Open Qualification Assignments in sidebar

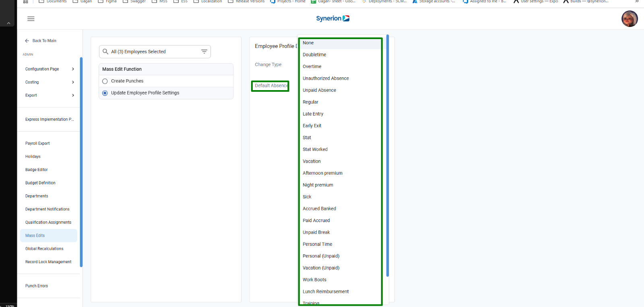(x=48, y=223)
